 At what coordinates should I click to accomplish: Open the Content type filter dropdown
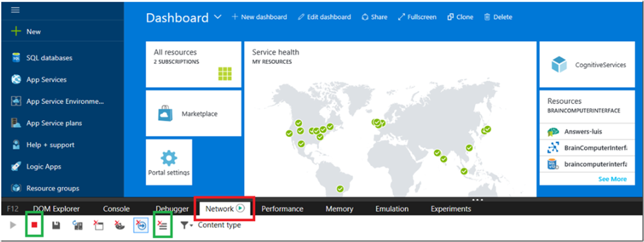click(210, 225)
